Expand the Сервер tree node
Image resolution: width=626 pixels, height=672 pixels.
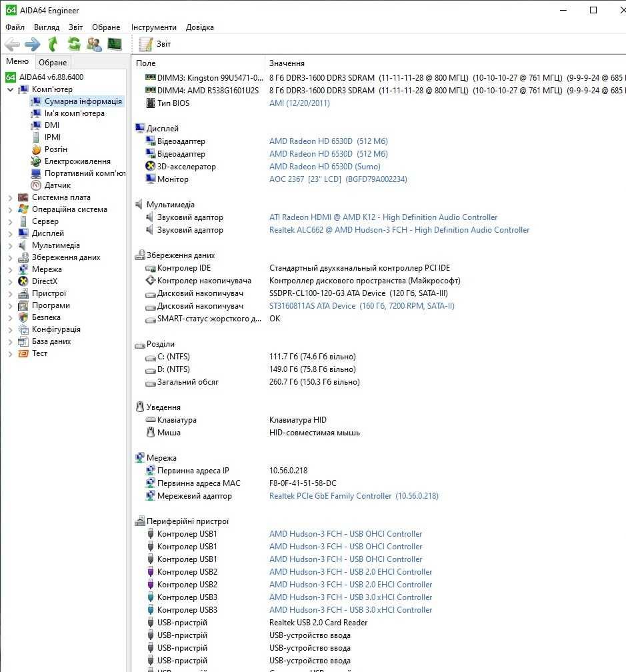[x=10, y=221]
